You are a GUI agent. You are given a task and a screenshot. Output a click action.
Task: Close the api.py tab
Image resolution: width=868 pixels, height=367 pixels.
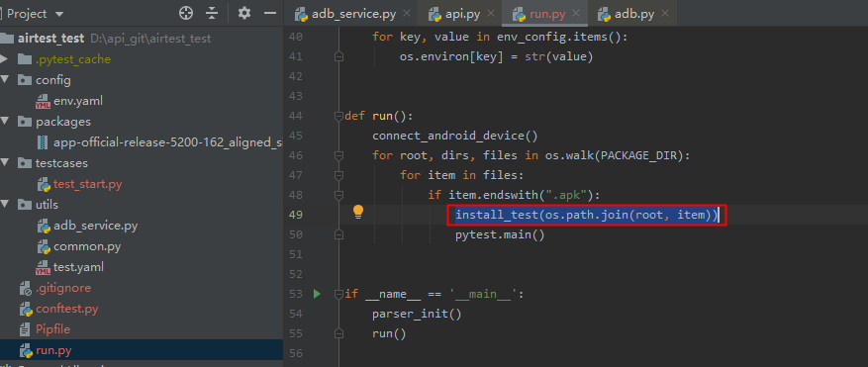tap(491, 13)
